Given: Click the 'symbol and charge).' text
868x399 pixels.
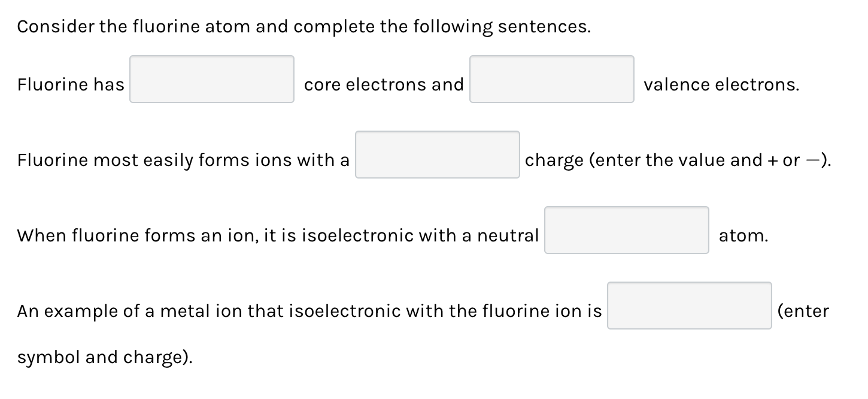Looking at the screenshot, I should click(x=105, y=358).
